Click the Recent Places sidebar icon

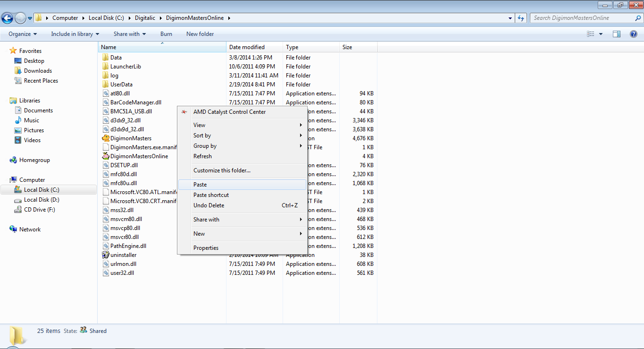click(x=18, y=81)
